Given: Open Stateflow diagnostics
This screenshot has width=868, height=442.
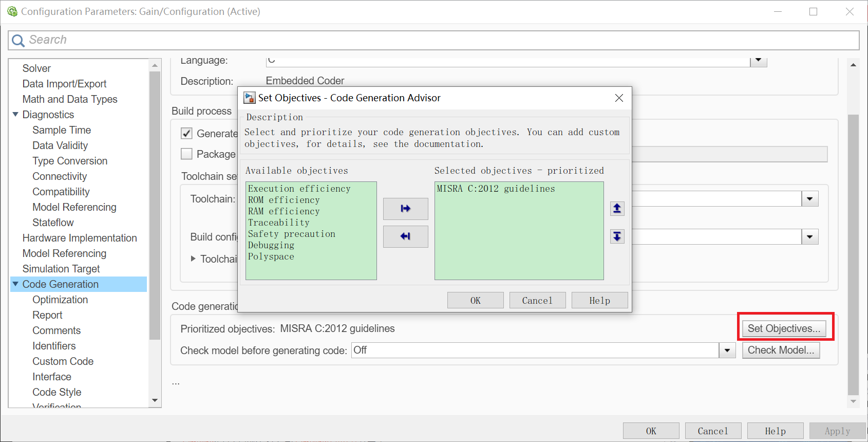Looking at the screenshot, I should click(x=53, y=223).
